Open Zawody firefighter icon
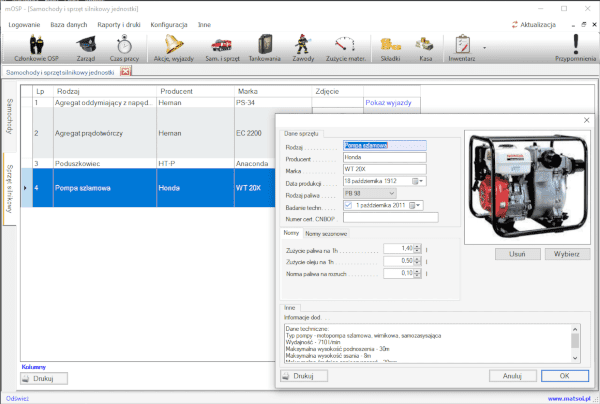The height and width of the screenshot is (404, 600). pyautogui.click(x=303, y=47)
